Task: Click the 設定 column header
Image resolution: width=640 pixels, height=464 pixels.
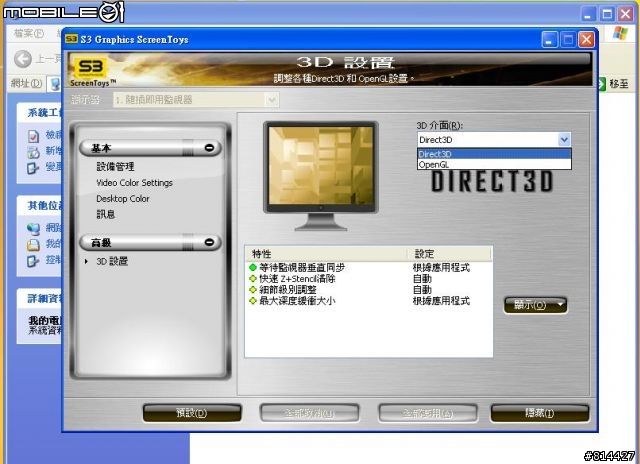Action: click(450, 254)
